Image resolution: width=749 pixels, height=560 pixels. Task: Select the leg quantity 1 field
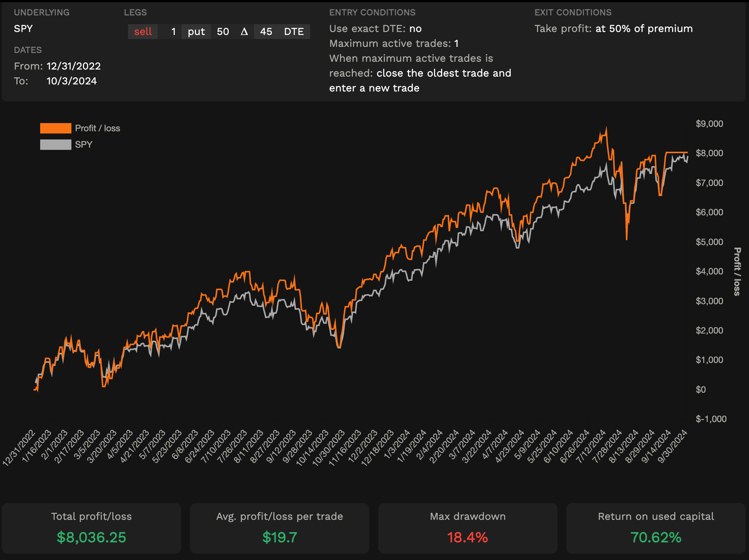pyautogui.click(x=173, y=32)
